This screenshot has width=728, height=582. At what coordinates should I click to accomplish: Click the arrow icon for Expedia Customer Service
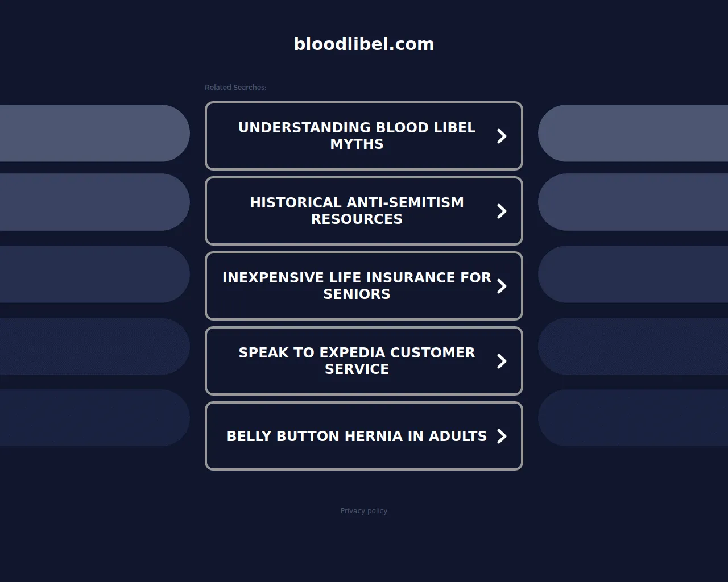[x=502, y=361]
